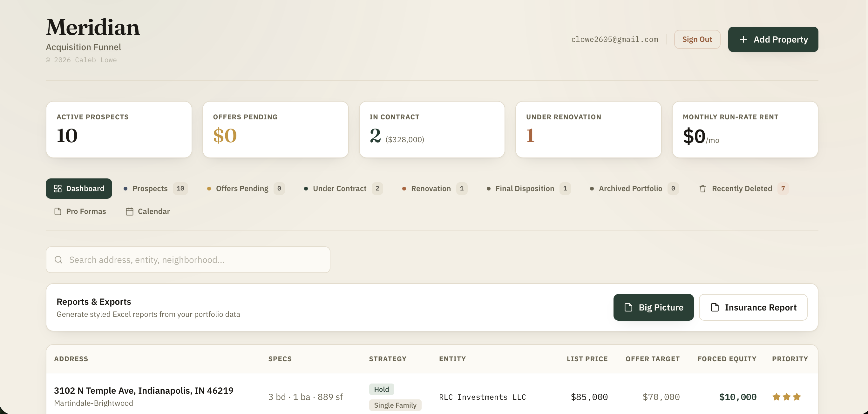The width and height of the screenshot is (868, 414).
Task: Open the Pro Formas tab
Action: [80, 211]
